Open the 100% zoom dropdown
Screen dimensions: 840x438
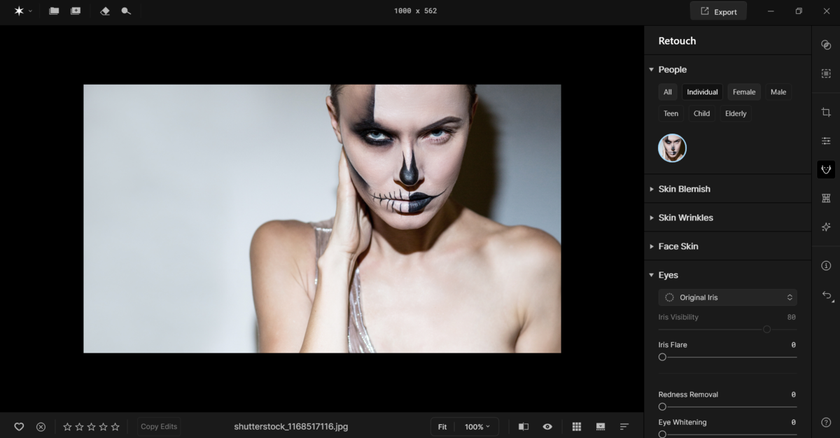(477, 427)
